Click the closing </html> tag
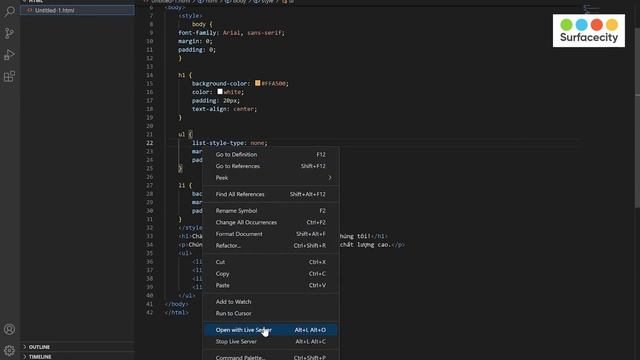 point(177,312)
